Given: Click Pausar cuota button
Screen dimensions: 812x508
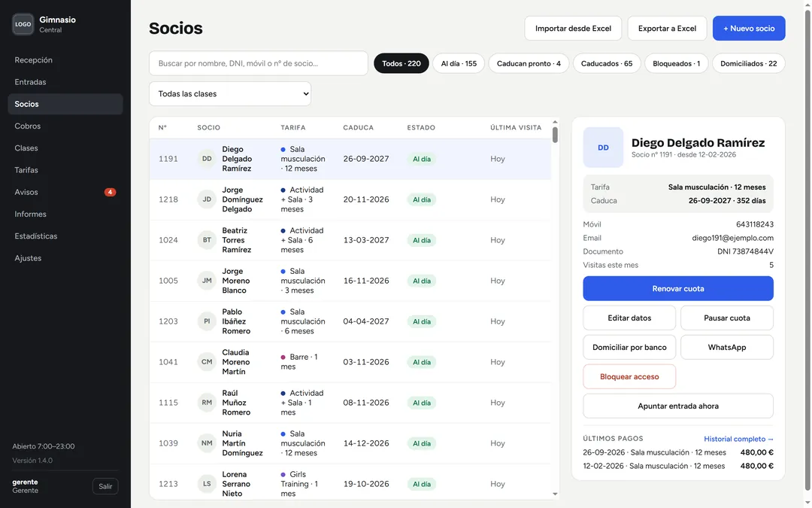Looking at the screenshot, I should point(726,318).
